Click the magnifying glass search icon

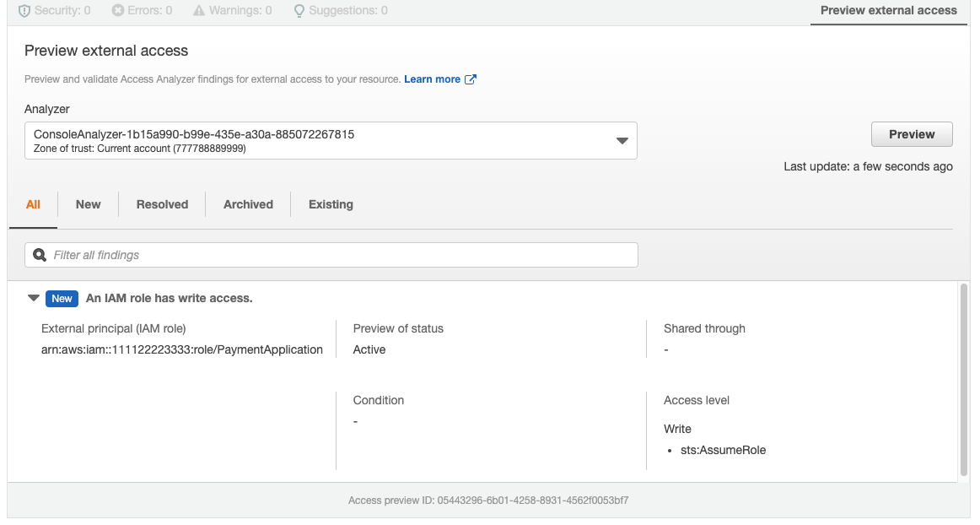coord(40,255)
